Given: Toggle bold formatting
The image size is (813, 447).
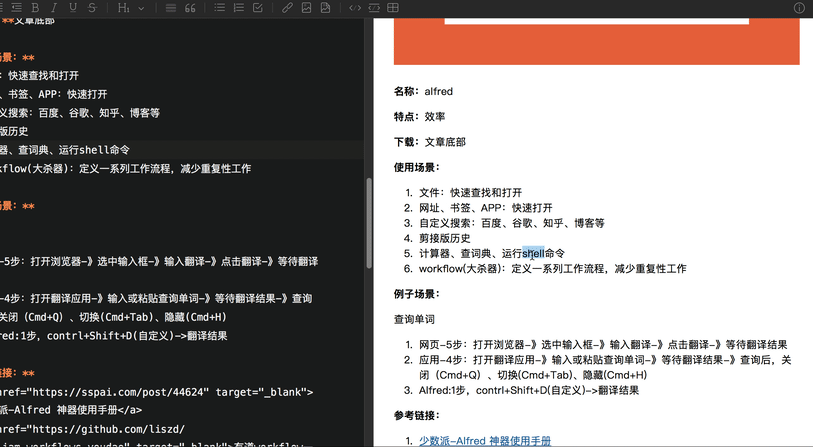Looking at the screenshot, I should click(x=35, y=7).
